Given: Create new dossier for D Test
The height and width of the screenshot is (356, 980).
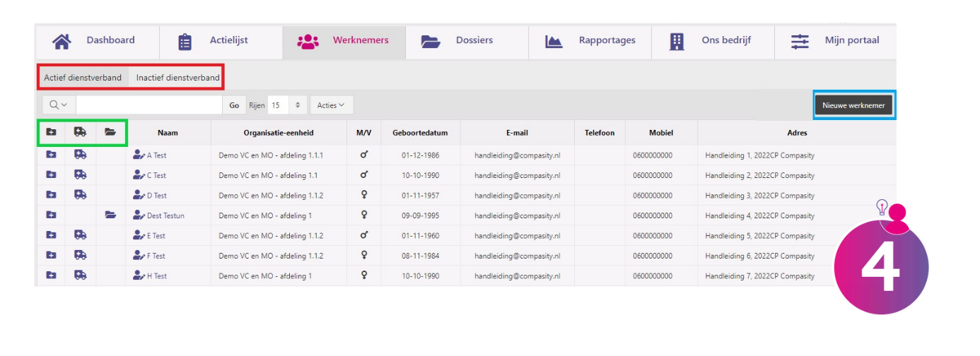Looking at the screenshot, I should tap(51, 195).
